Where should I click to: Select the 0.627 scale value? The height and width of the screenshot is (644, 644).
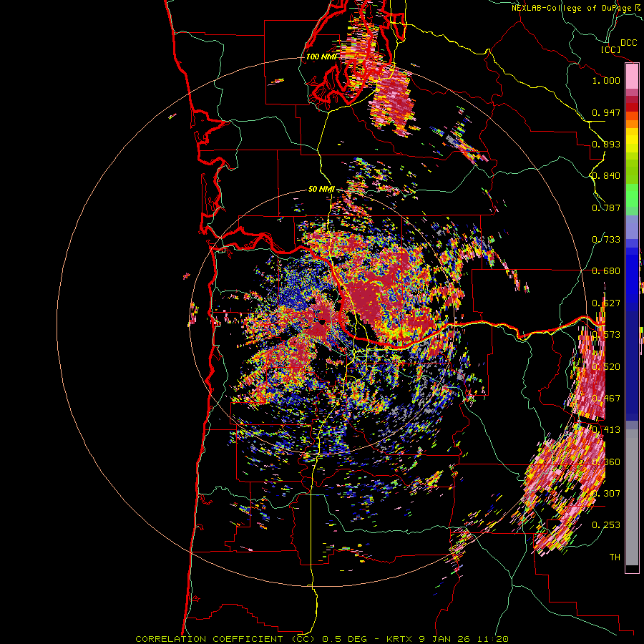pyautogui.click(x=606, y=303)
